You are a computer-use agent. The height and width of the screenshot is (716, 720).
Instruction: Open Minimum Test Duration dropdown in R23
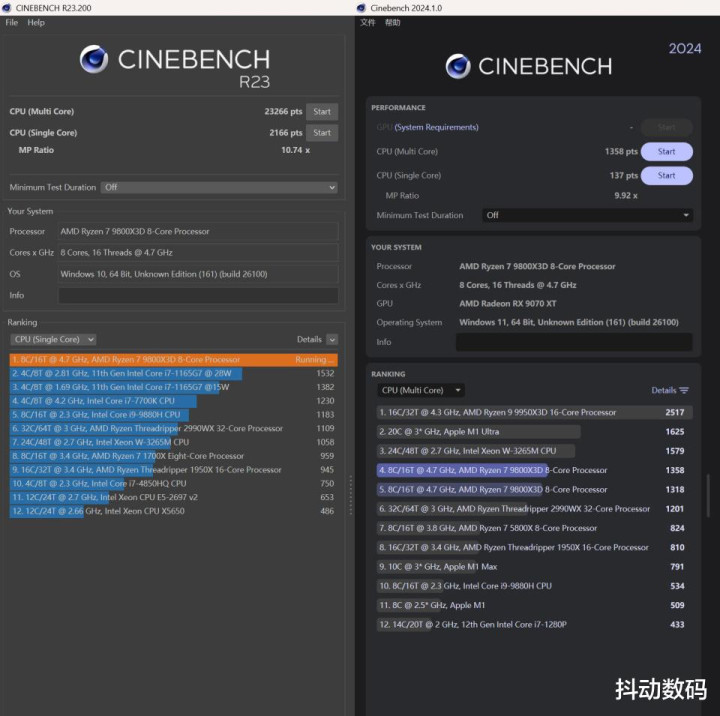click(219, 187)
